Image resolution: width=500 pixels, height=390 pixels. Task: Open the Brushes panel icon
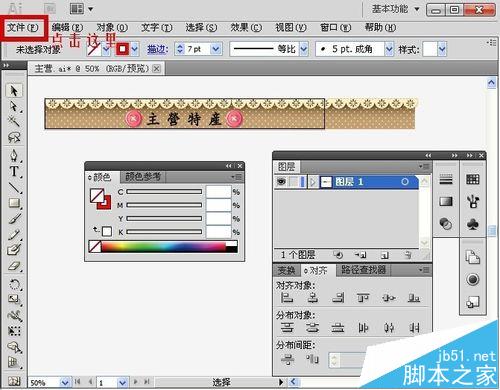(473, 201)
